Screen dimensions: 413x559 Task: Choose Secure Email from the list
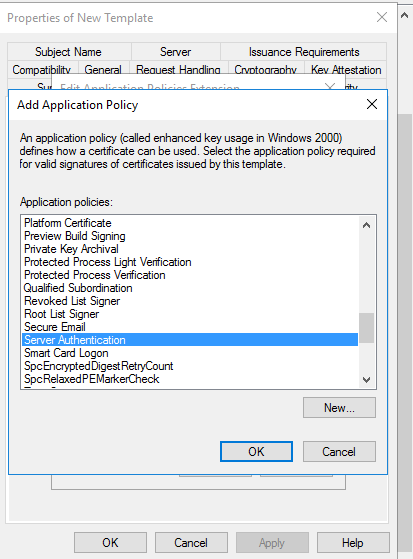[190, 327]
